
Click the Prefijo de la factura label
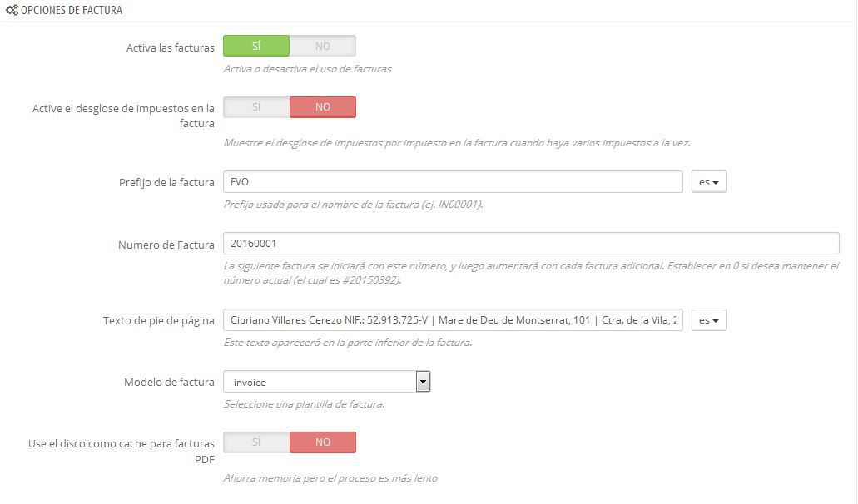pyautogui.click(x=166, y=183)
